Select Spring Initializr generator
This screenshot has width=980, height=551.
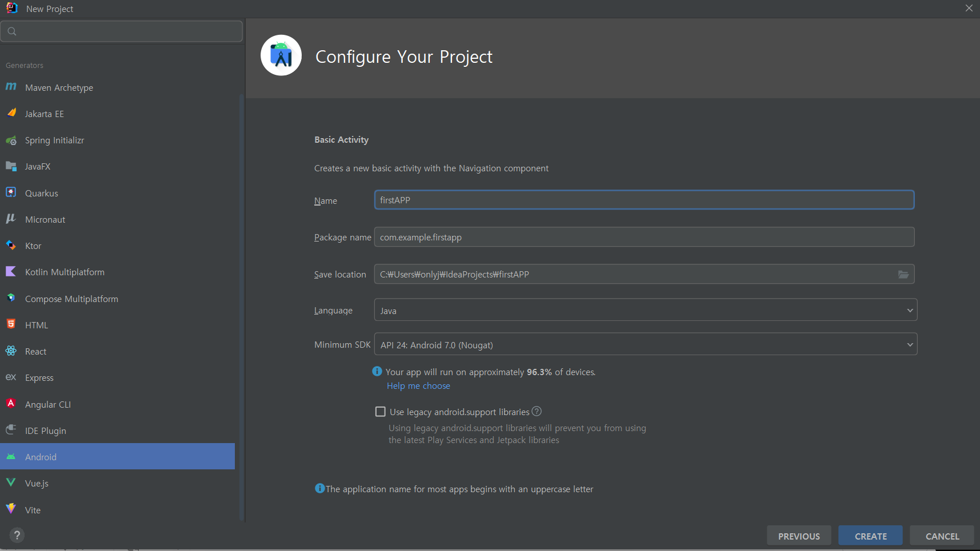click(117, 140)
